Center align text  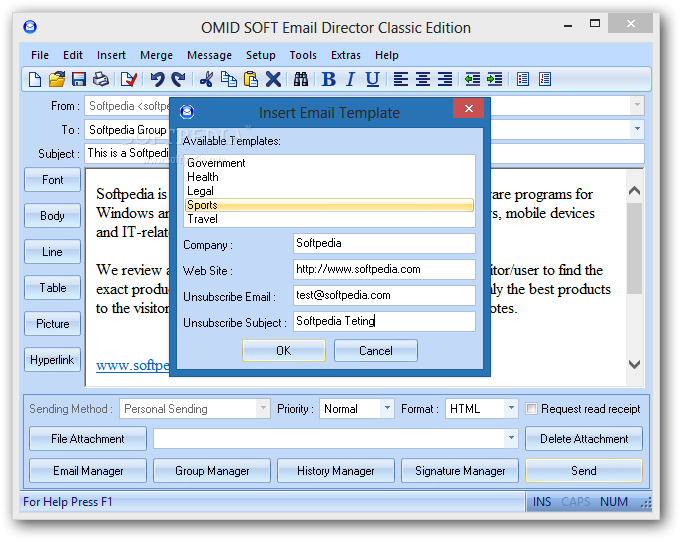(x=423, y=79)
